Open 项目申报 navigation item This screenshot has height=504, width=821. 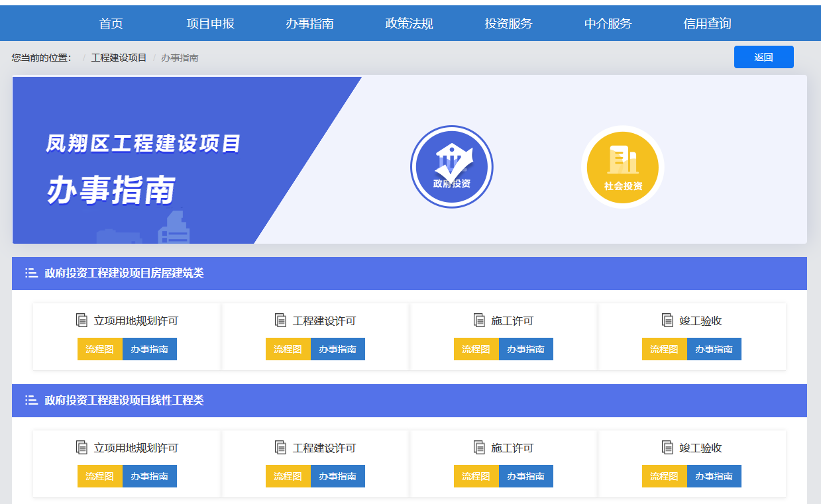[211, 24]
